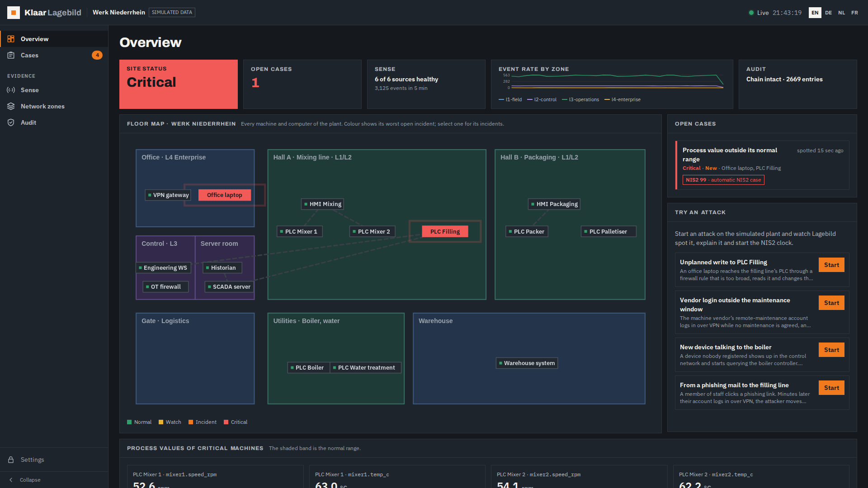Switch language to DE

(x=828, y=13)
